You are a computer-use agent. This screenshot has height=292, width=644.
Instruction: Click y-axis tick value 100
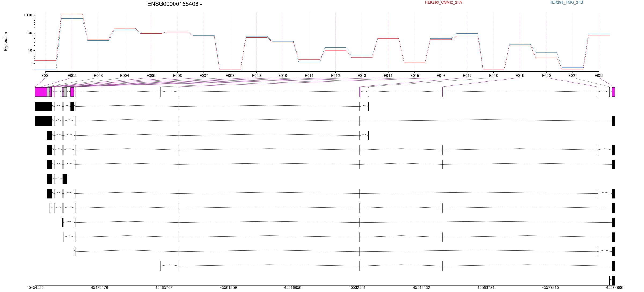tap(29, 33)
